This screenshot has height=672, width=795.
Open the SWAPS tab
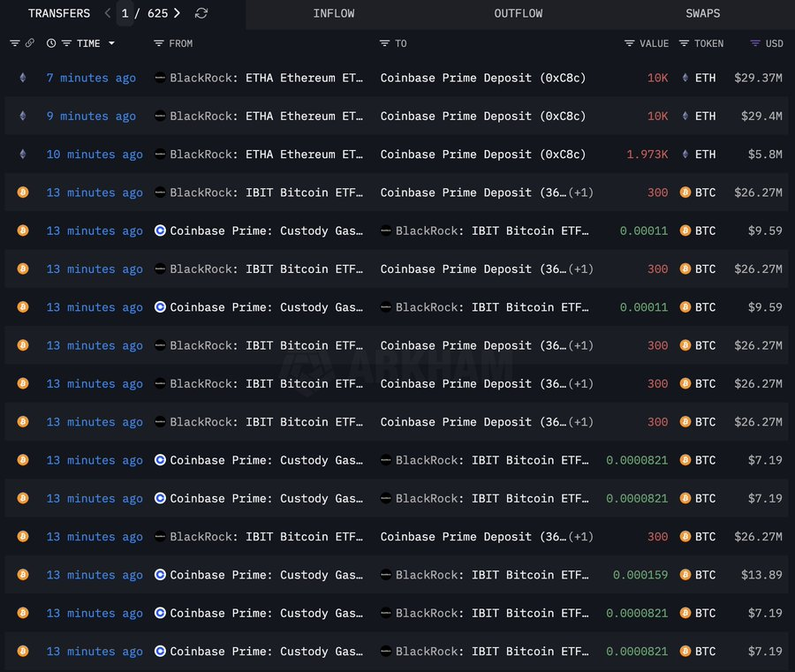click(x=702, y=13)
